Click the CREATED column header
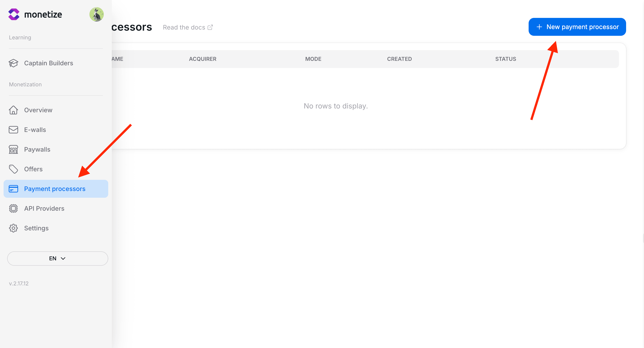This screenshot has width=644, height=348. [x=399, y=59]
